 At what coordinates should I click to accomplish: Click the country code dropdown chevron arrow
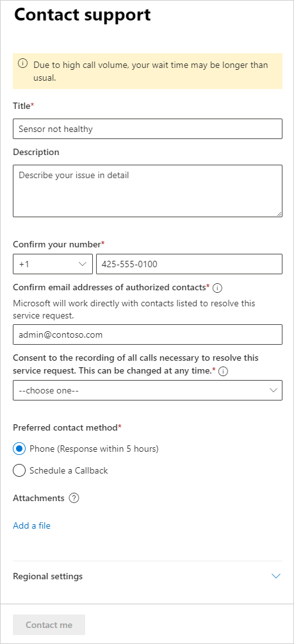pos(82,264)
